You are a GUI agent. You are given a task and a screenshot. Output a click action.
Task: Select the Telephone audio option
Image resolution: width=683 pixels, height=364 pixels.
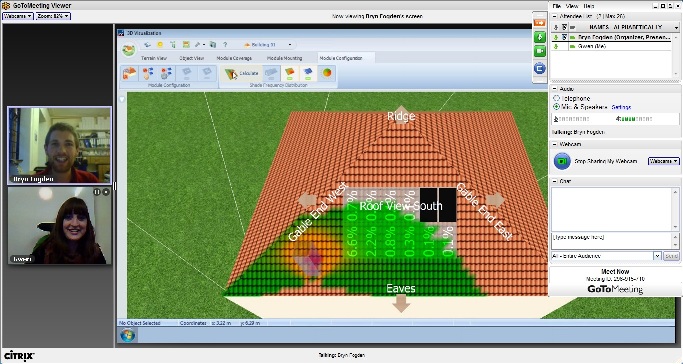(x=556, y=99)
